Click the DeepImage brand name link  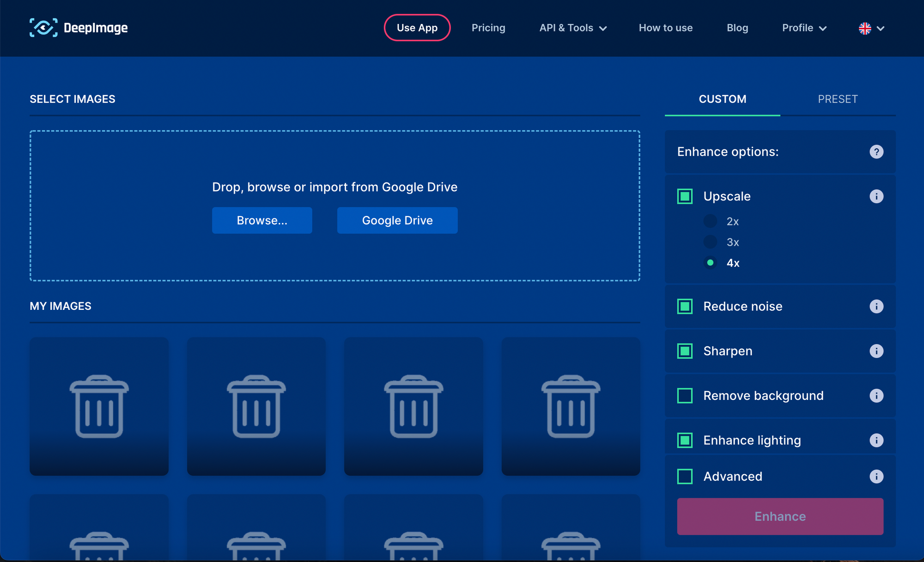click(x=96, y=28)
